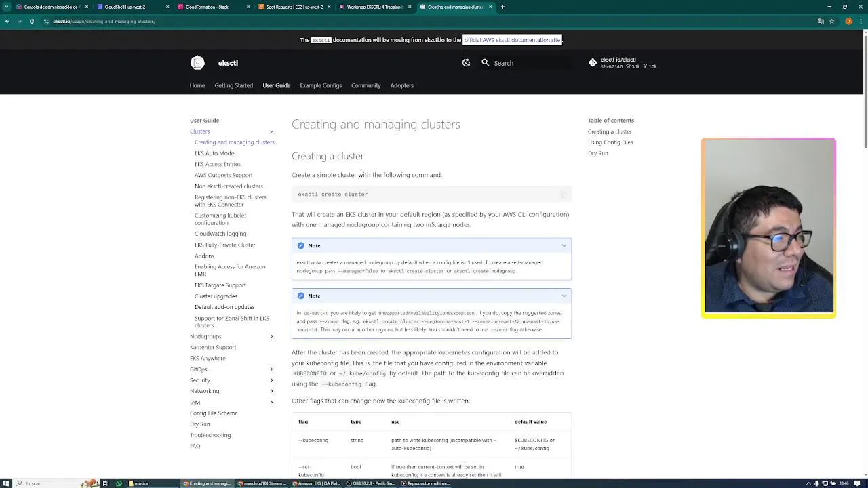Image resolution: width=868 pixels, height=488 pixels.
Task: Open the WhatsApp taskbar icon
Action: click(x=119, y=483)
